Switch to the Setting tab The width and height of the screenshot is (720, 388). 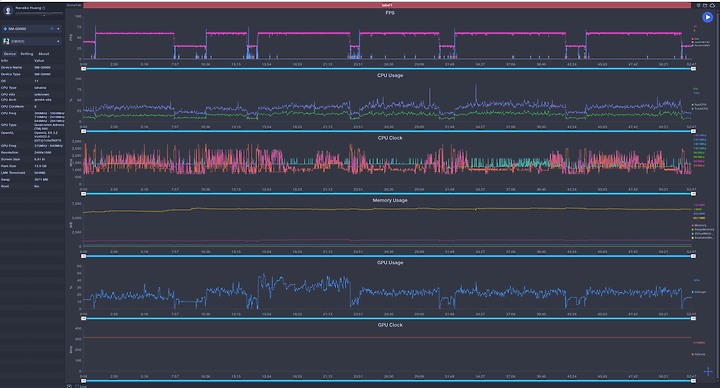[x=27, y=54]
